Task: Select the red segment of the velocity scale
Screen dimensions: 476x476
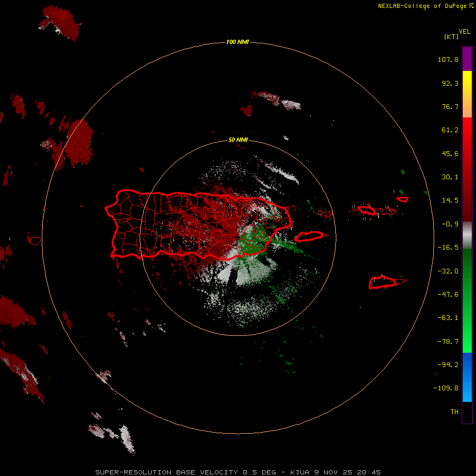Action: click(467, 169)
